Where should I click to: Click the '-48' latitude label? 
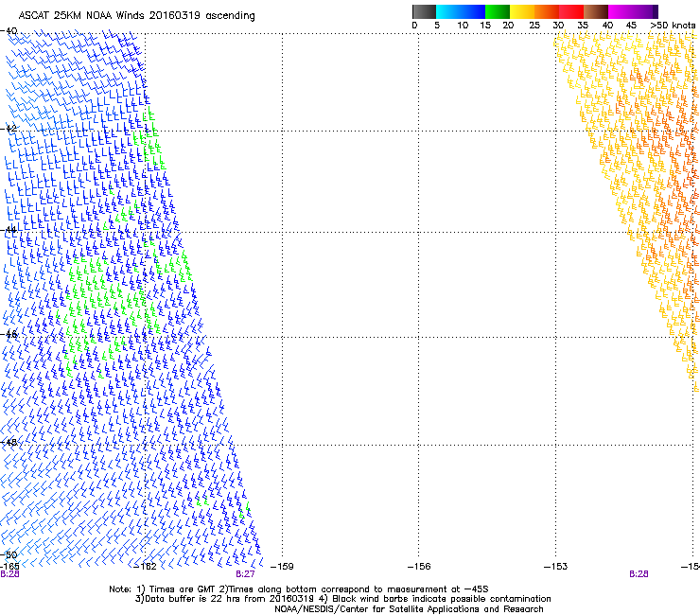click(x=9, y=442)
